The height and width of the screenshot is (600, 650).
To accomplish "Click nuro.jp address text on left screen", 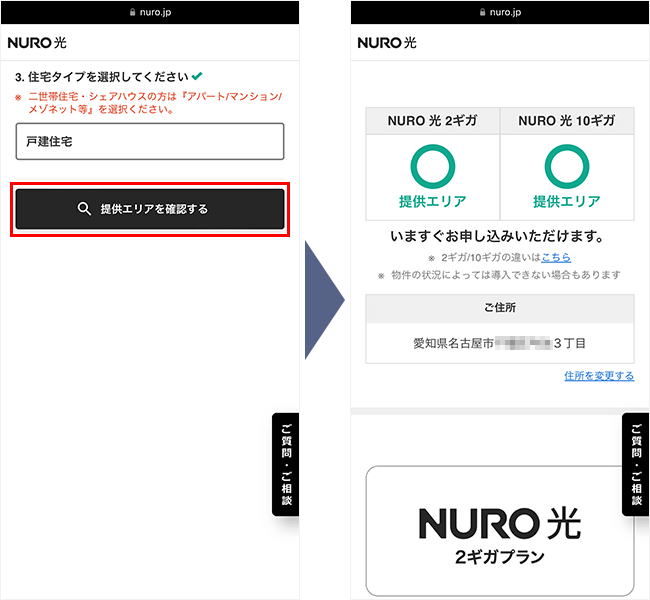I will pyautogui.click(x=155, y=12).
